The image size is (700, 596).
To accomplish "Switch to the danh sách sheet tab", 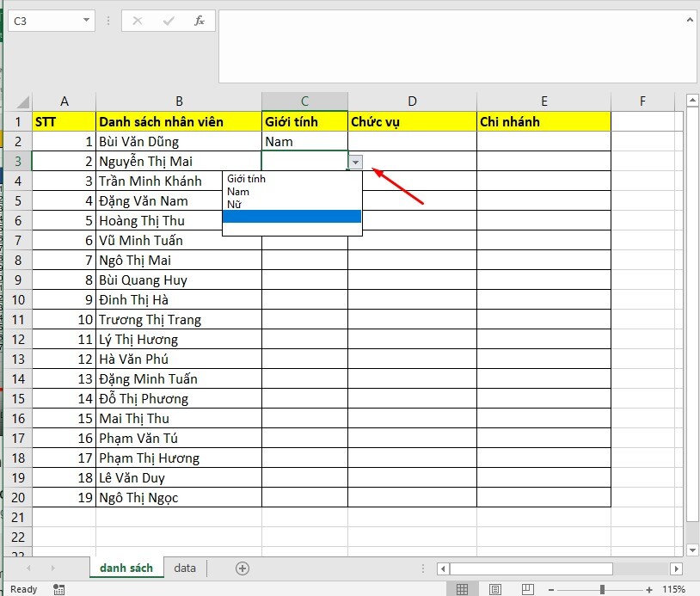I will [126, 568].
